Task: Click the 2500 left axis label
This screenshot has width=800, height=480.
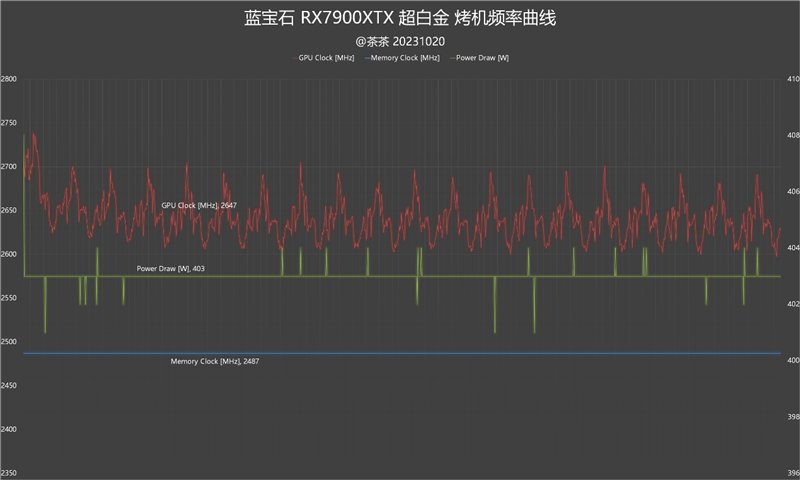Action: pos(9,342)
